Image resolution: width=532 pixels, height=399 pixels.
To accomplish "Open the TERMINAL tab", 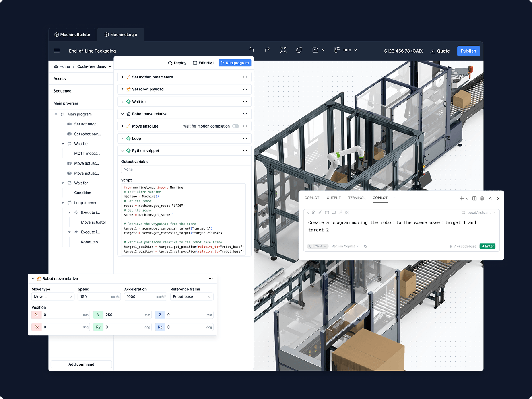I will click(357, 198).
